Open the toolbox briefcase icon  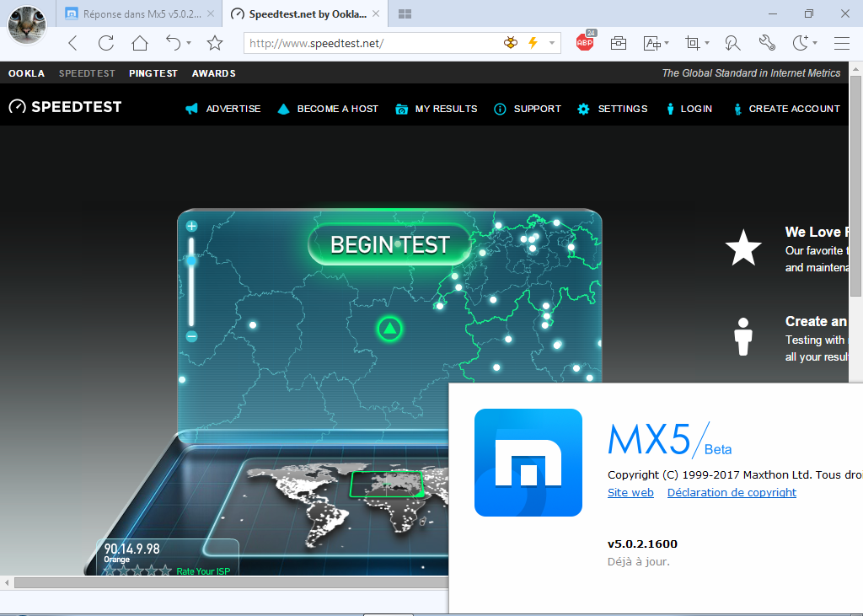coord(619,43)
